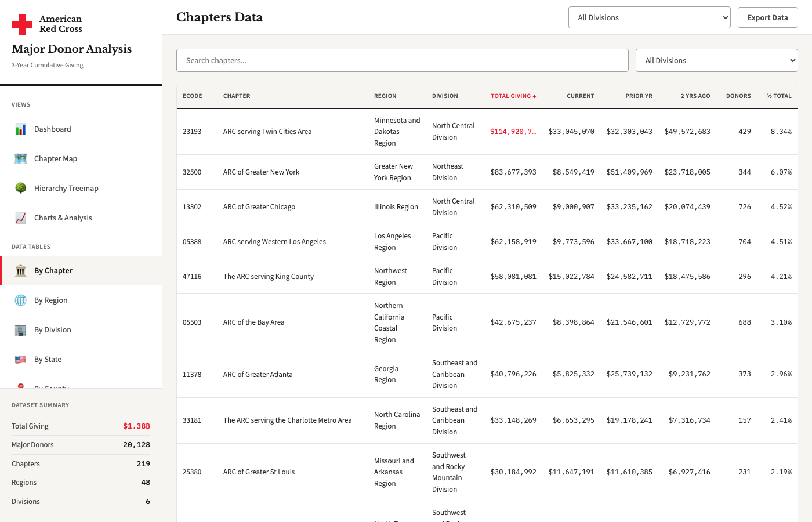Open the ARC of Greater New York row
This screenshot has width=812, height=522.
coord(487,172)
